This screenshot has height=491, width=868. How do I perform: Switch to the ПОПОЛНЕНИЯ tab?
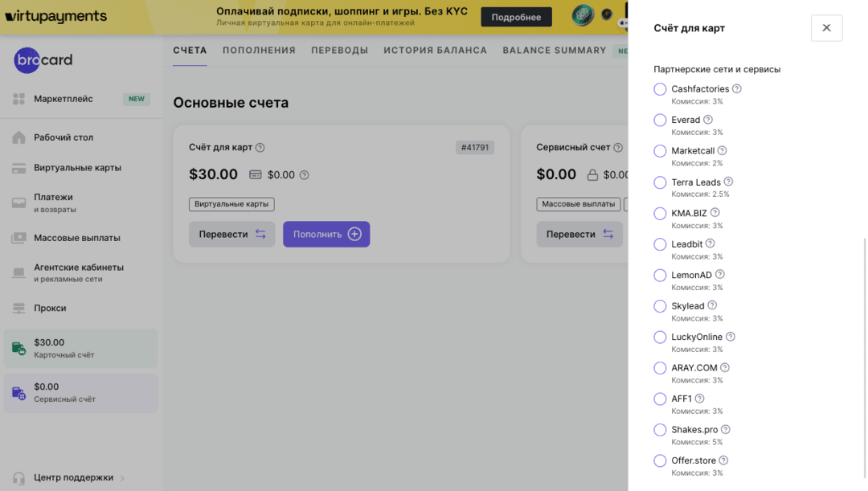coord(259,51)
